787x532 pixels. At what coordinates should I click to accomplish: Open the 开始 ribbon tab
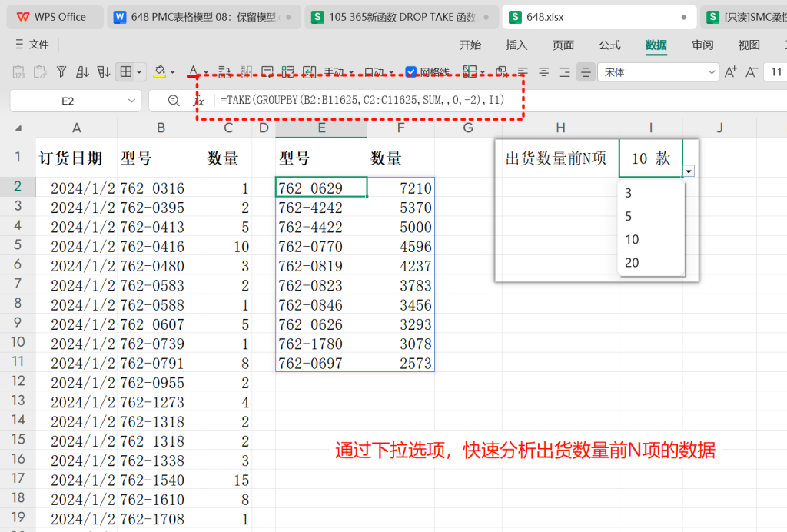pyautogui.click(x=470, y=45)
